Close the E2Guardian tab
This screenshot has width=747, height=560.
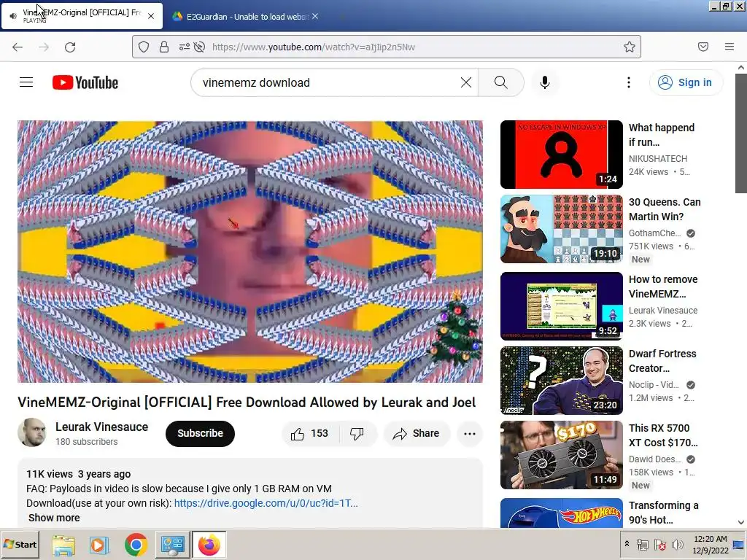point(315,16)
